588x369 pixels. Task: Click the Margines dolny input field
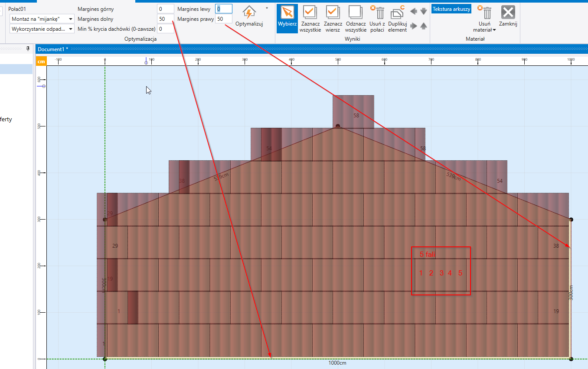pos(165,19)
